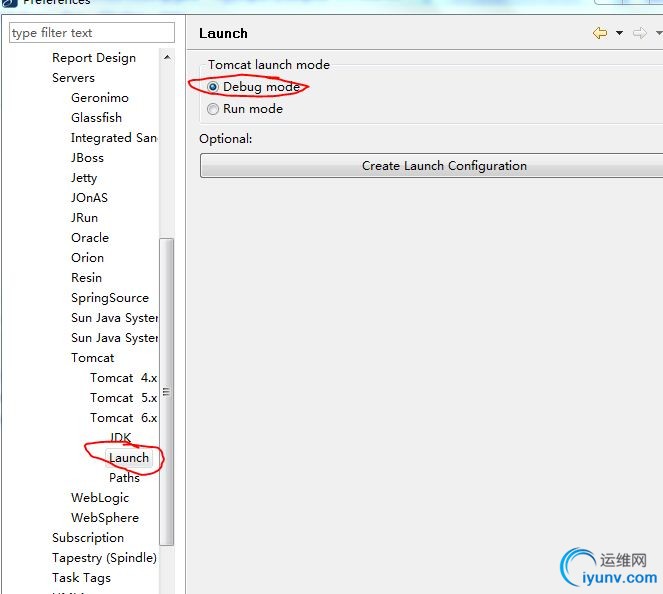Image resolution: width=663 pixels, height=594 pixels.
Task: Select Run mode radio button
Action: click(213, 109)
